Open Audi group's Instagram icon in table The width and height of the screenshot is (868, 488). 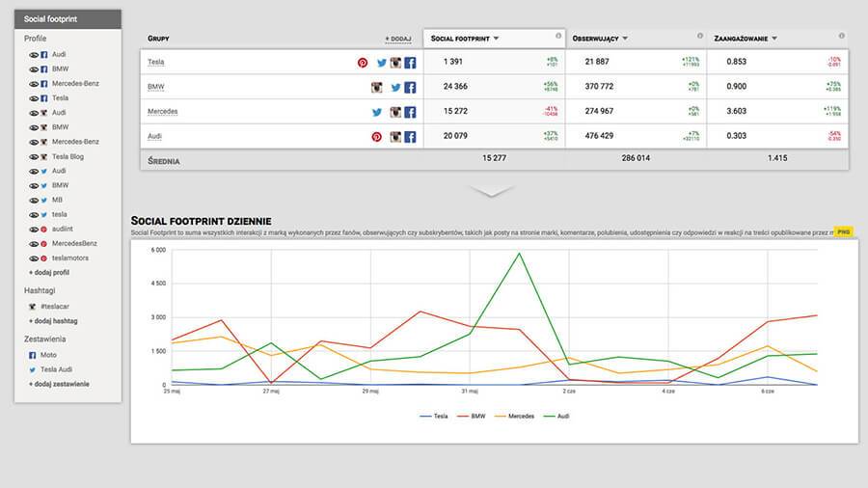point(395,137)
